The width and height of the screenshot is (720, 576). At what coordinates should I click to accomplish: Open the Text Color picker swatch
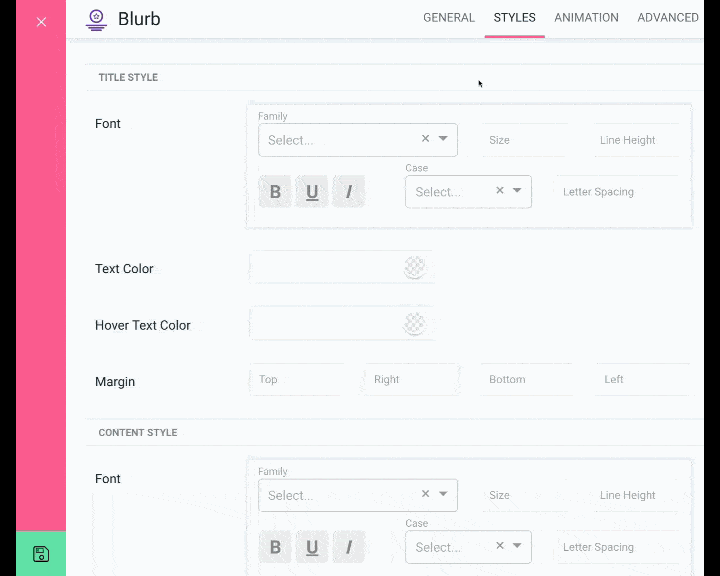[415, 267]
